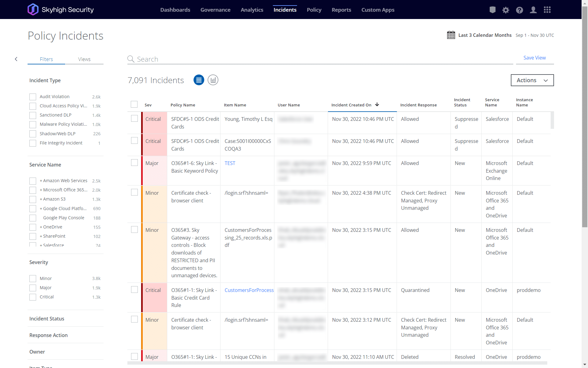Open the settings gear icon
The height and width of the screenshot is (368, 588).
tap(506, 10)
